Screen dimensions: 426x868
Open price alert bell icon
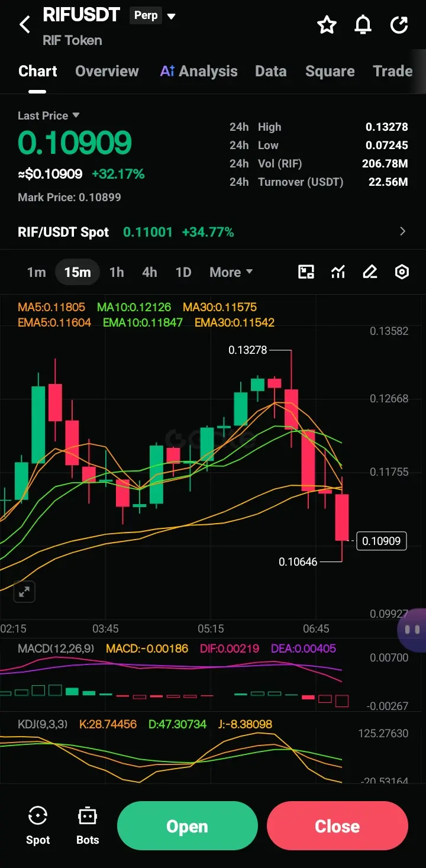click(363, 25)
